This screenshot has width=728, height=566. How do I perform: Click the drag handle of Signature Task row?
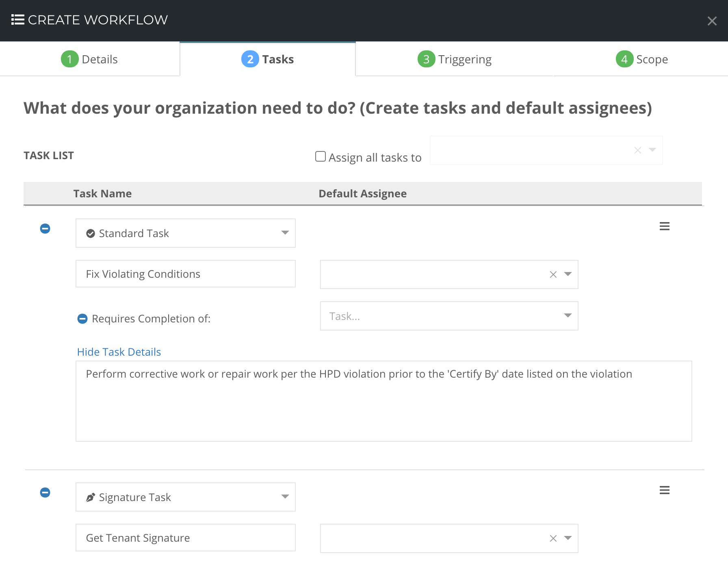665,490
